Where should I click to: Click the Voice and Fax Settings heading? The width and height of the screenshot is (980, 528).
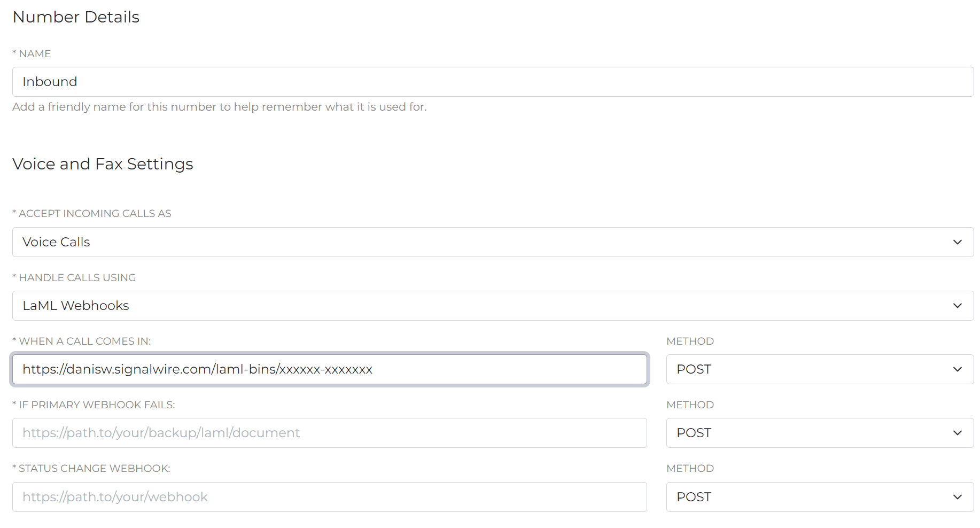click(103, 164)
